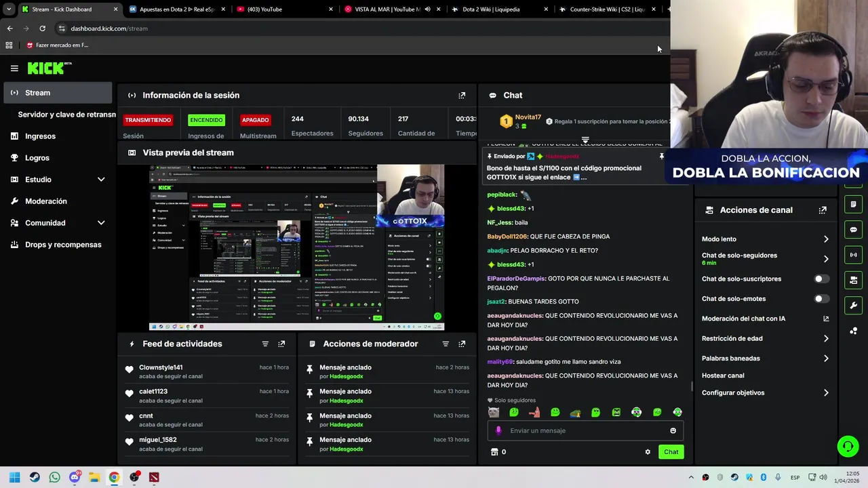Toggle the channel actions camera icon in right sidebar
The height and width of the screenshot is (488, 868).
(853, 280)
